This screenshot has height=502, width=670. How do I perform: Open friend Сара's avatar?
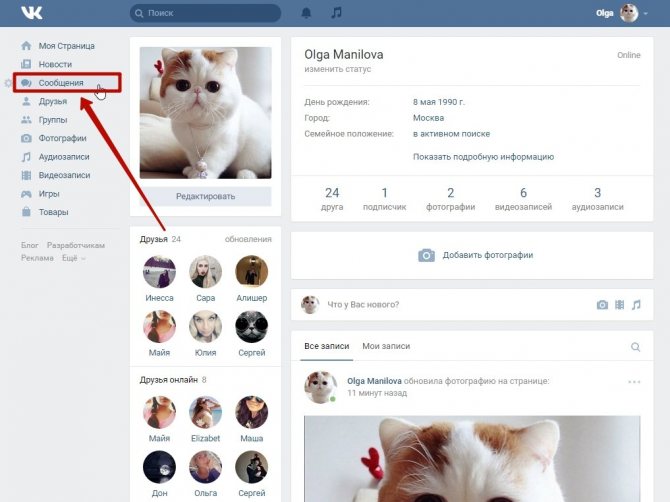coord(206,272)
